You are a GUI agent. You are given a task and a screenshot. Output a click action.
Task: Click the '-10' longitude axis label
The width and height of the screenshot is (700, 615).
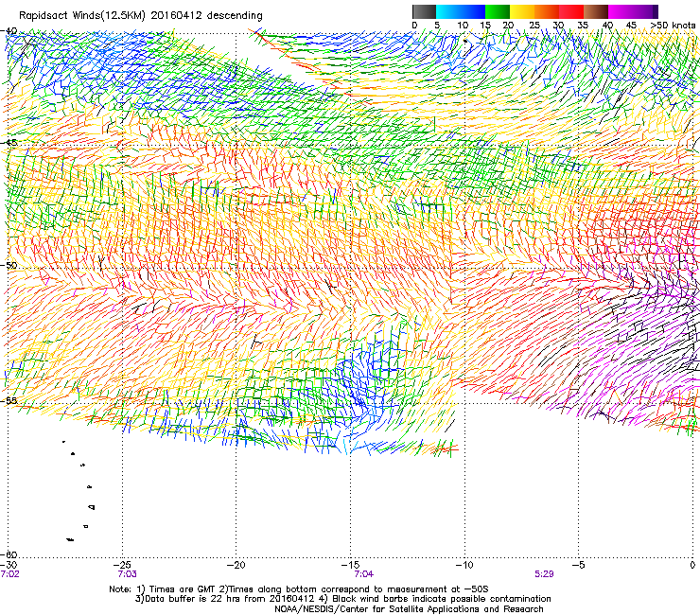click(x=464, y=565)
